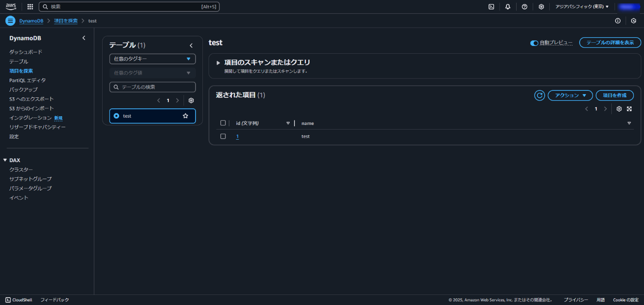
Task: Check the select-all items checkbox
Action: point(223,123)
